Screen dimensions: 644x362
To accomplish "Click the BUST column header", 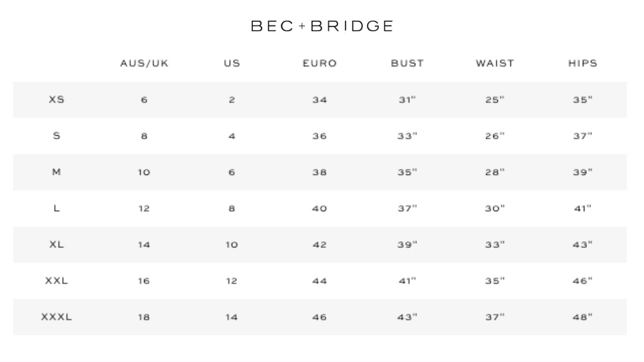I will (x=407, y=63).
